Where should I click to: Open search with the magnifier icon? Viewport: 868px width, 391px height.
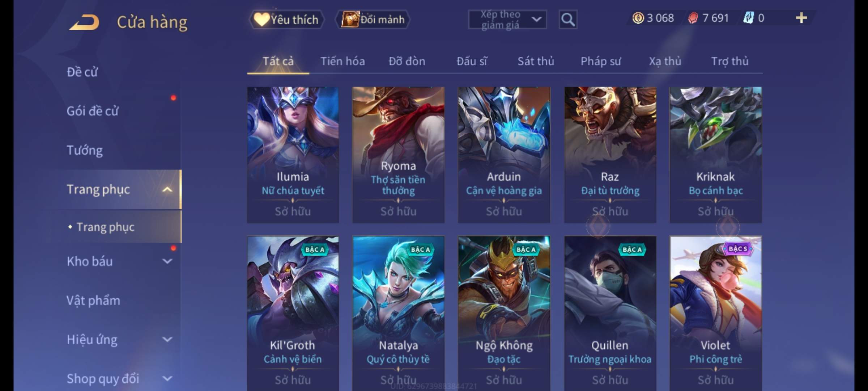pos(568,20)
